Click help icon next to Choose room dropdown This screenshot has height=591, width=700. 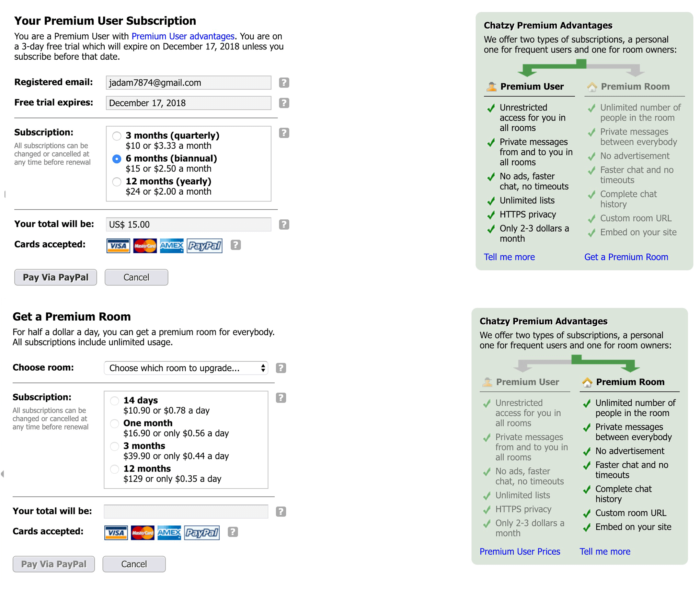click(x=280, y=368)
